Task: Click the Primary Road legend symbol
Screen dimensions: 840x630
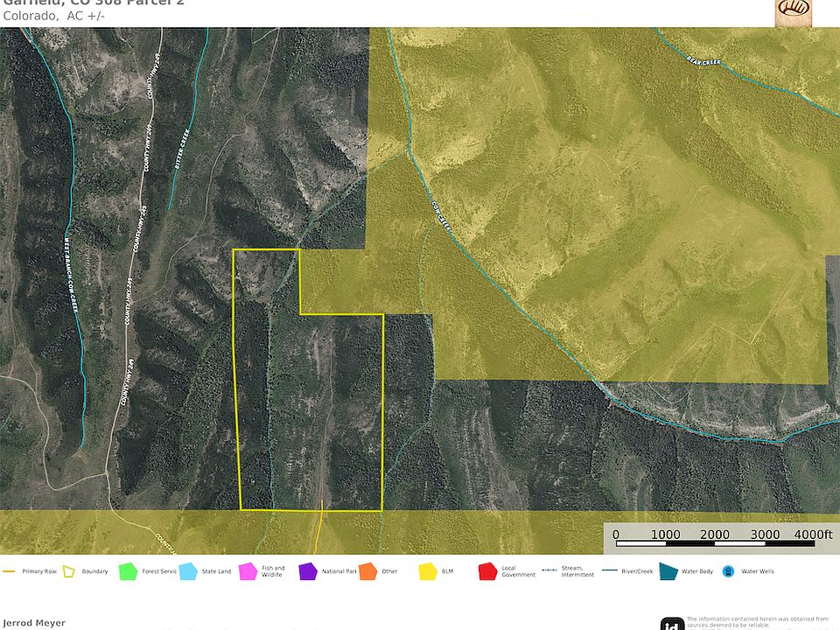Action: [10, 570]
